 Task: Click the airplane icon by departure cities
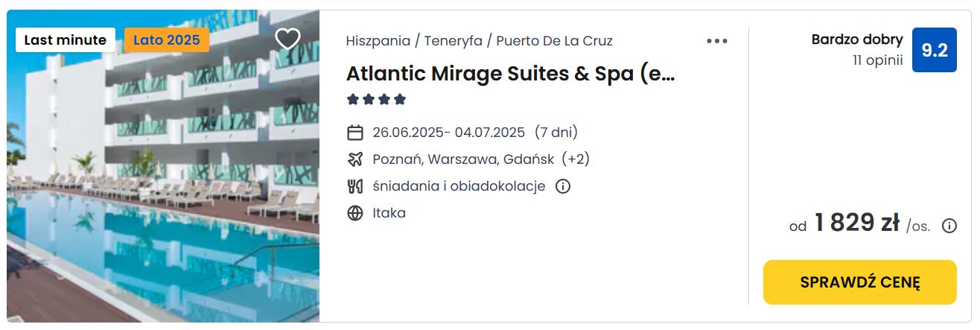(355, 159)
